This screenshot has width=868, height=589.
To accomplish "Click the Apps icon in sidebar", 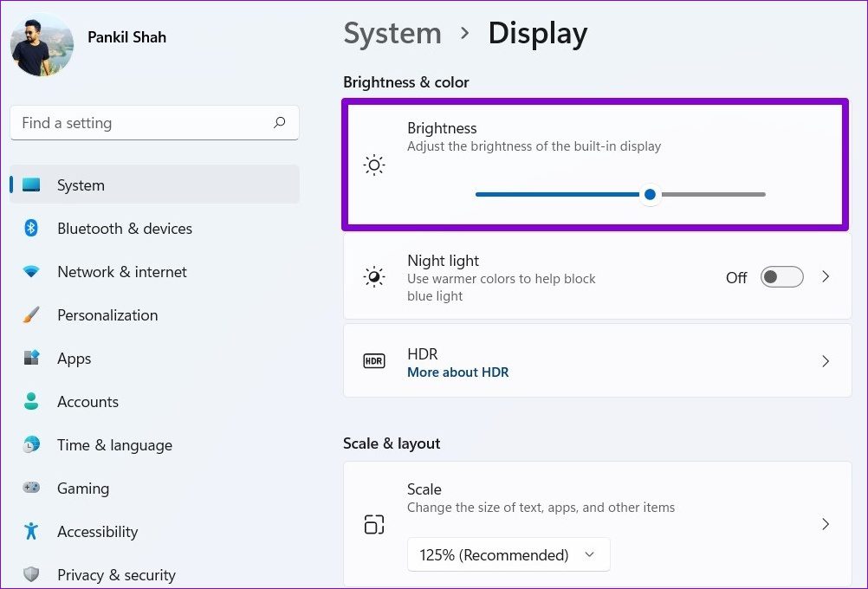I will [31, 359].
